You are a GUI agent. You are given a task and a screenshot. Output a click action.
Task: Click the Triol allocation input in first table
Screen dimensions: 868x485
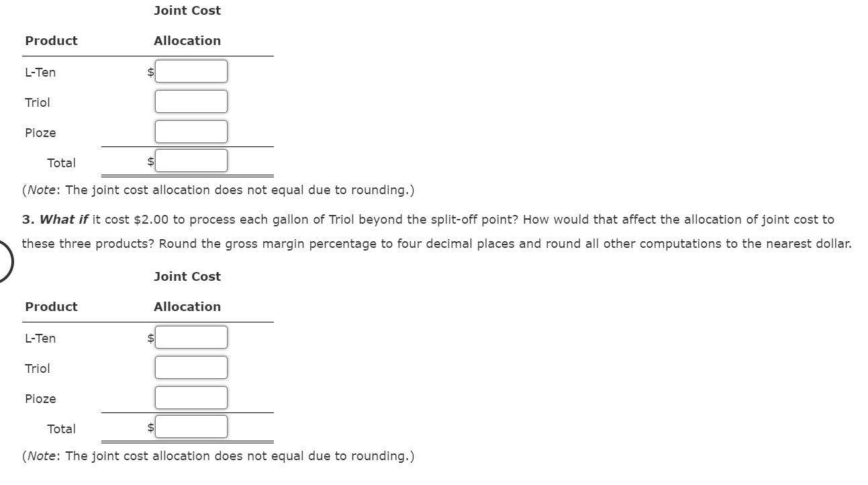pyautogui.click(x=191, y=101)
